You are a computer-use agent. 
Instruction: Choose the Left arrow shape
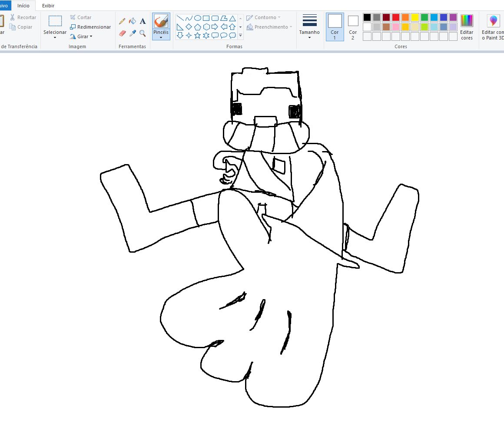pyautogui.click(x=224, y=26)
